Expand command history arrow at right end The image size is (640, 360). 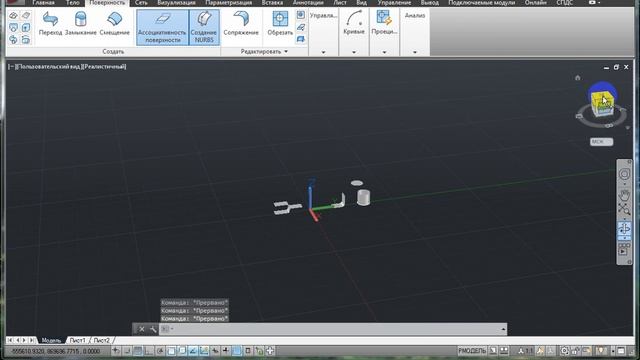(x=503, y=329)
